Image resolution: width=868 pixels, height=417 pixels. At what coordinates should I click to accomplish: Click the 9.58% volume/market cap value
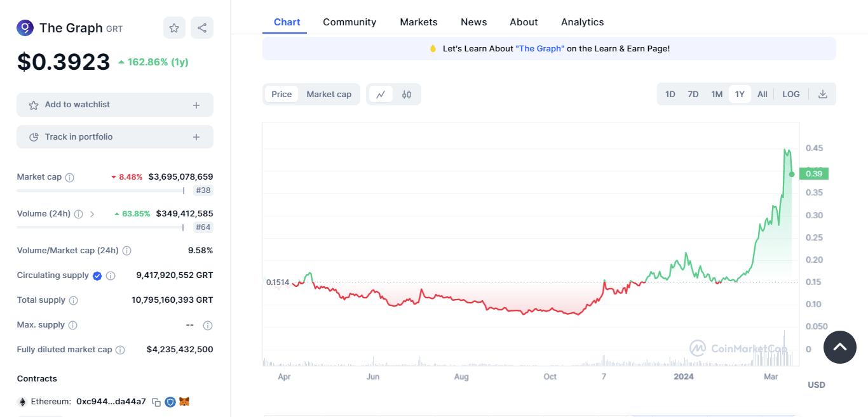coord(200,251)
